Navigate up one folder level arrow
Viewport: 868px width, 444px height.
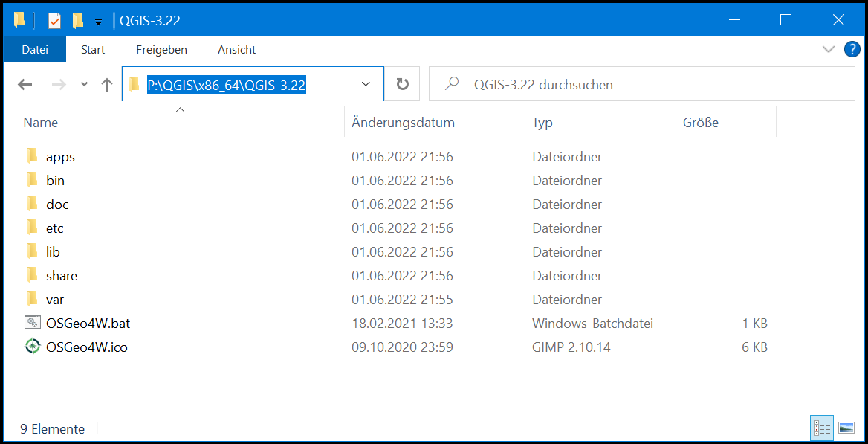pyautogui.click(x=107, y=85)
